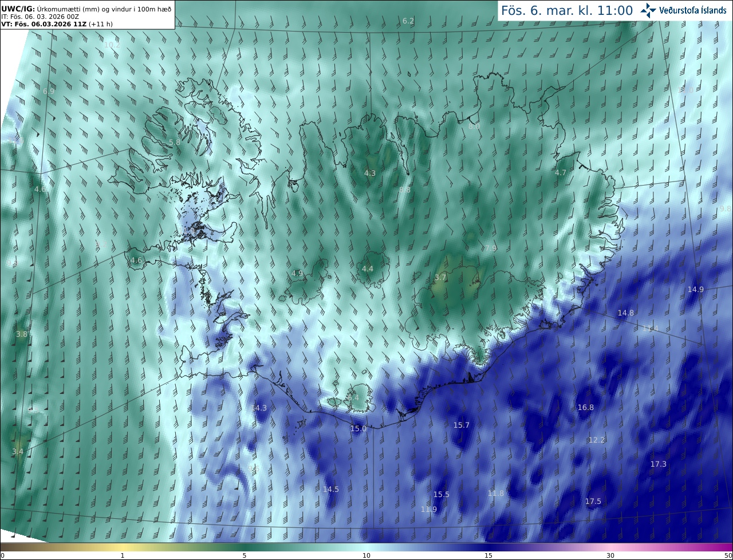
Task: Click the Veðurstofa Íslands name text
Action: coord(693,10)
